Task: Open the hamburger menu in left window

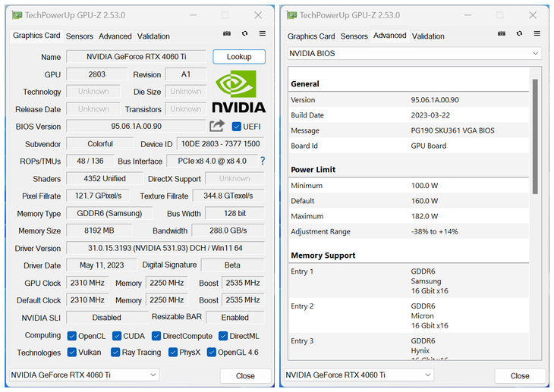Action: 262,34
